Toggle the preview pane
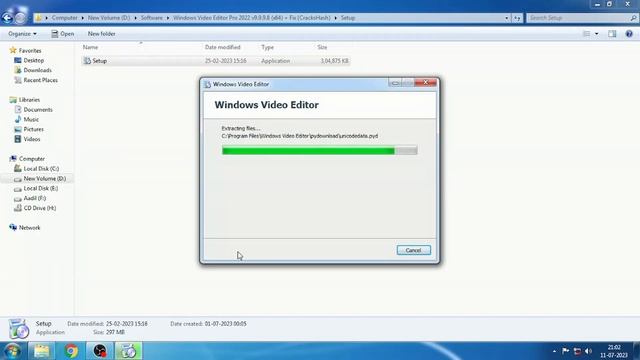This screenshot has height=360, width=640. coord(612,34)
